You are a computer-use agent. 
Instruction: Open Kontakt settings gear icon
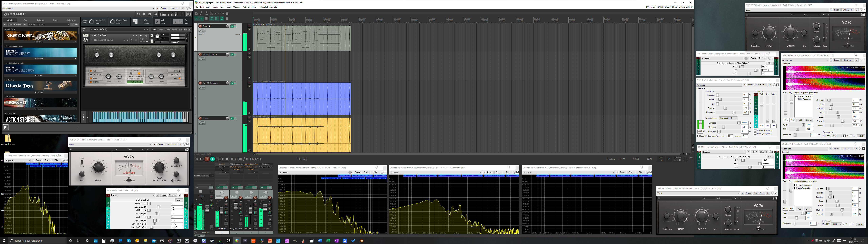coord(144,14)
